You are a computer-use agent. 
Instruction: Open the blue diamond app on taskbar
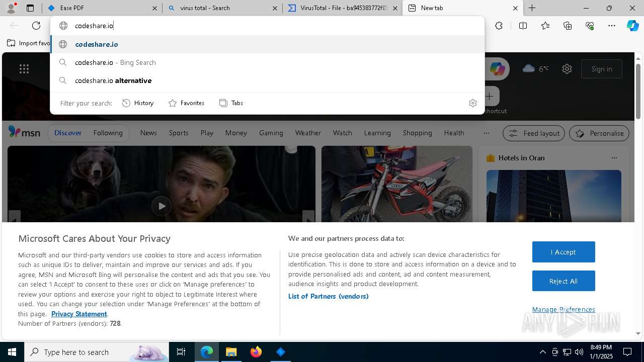click(x=281, y=352)
